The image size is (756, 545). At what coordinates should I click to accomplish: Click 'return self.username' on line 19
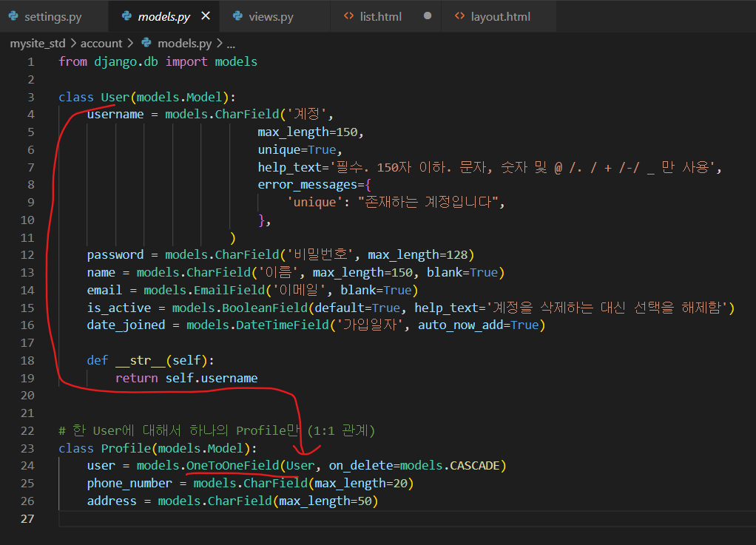[186, 378]
